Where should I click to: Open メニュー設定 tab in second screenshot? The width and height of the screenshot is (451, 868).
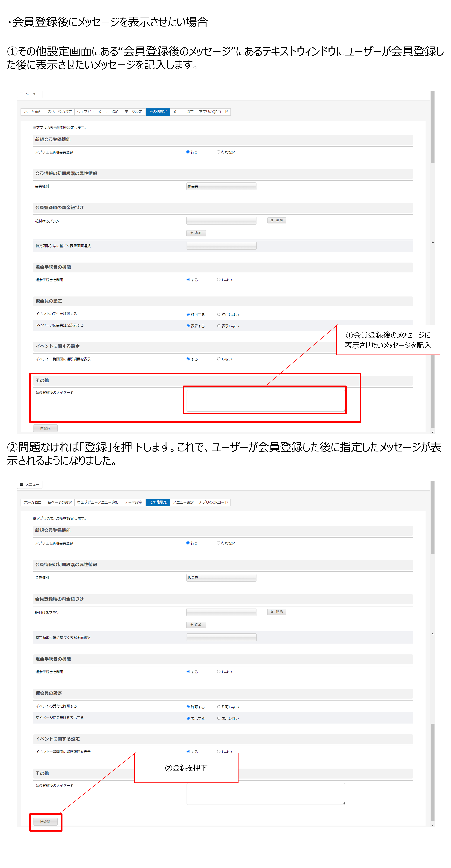pyautogui.click(x=183, y=502)
